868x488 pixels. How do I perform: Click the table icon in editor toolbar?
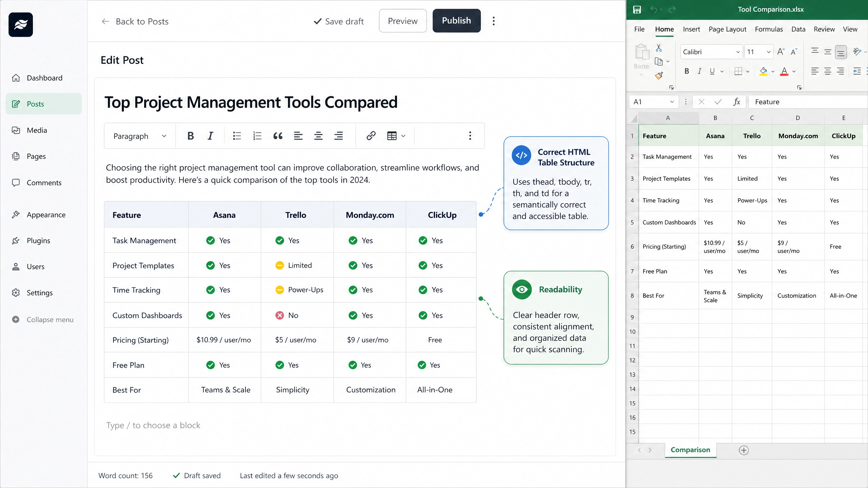pyautogui.click(x=392, y=136)
